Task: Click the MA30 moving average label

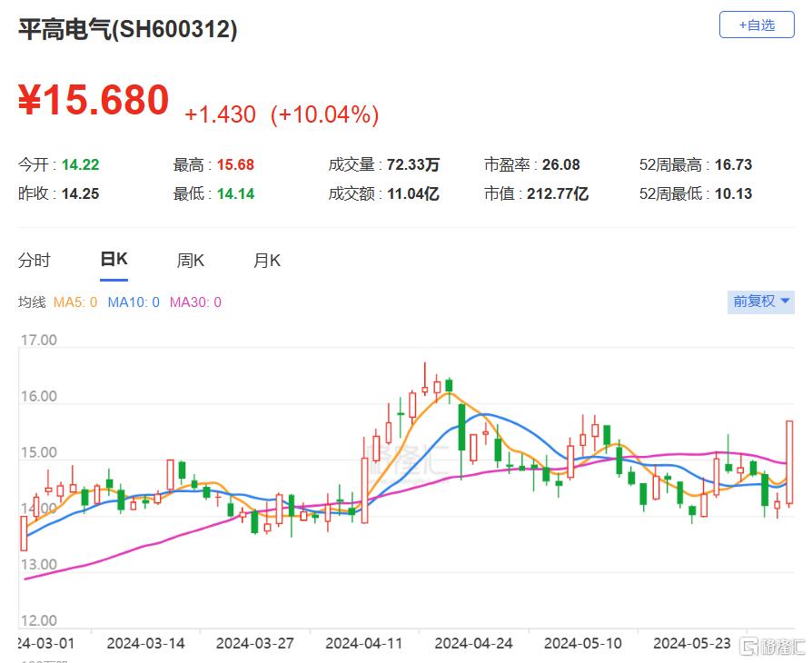Action: (x=196, y=302)
